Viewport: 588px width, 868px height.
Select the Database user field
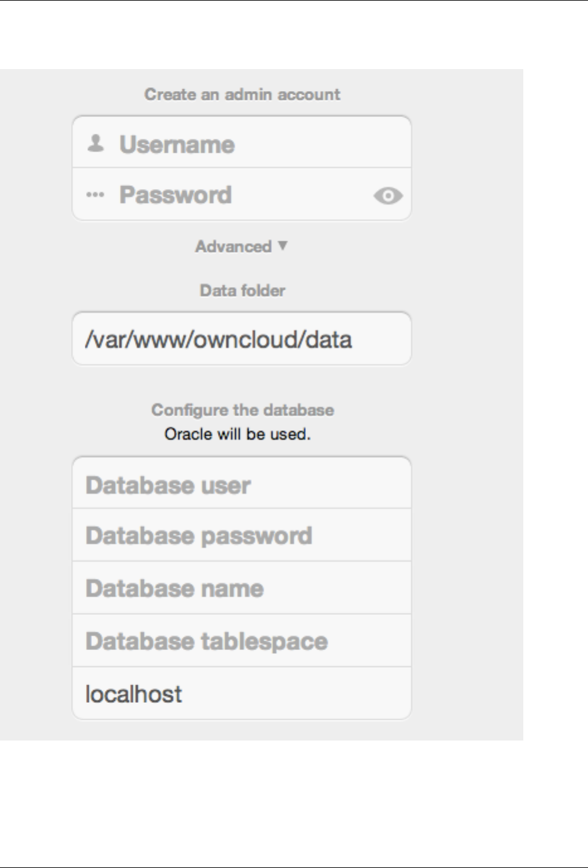242,485
